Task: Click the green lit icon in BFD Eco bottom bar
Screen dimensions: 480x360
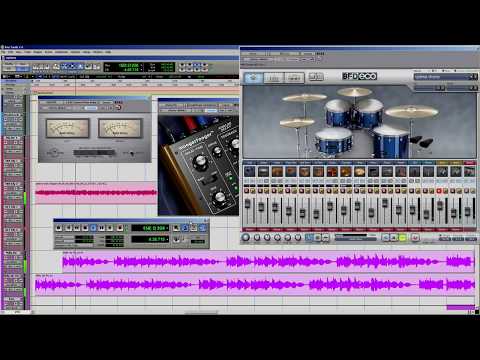Action: click(403, 237)
